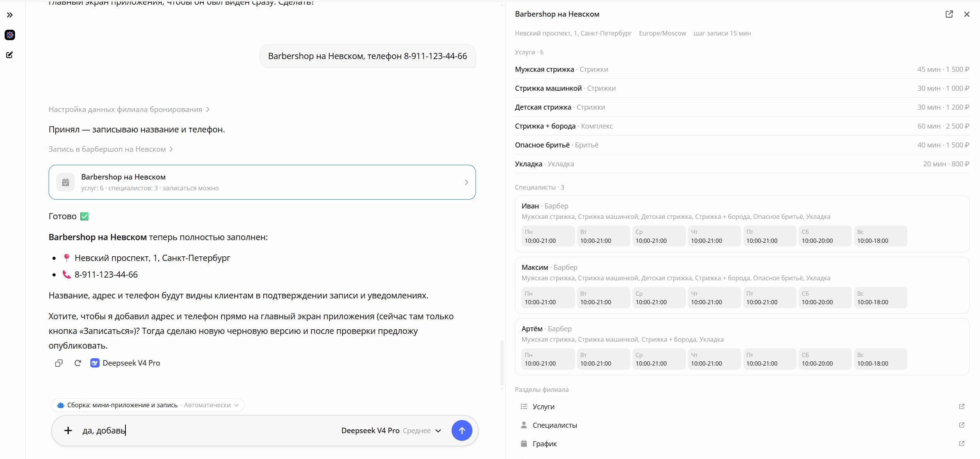Open the Специалисты section external link icon
980x459 pixels.
click(x=961, y=425)
